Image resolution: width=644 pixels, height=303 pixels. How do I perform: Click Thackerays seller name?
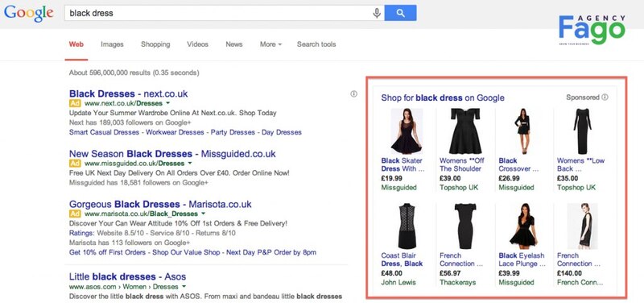[457, 282]
